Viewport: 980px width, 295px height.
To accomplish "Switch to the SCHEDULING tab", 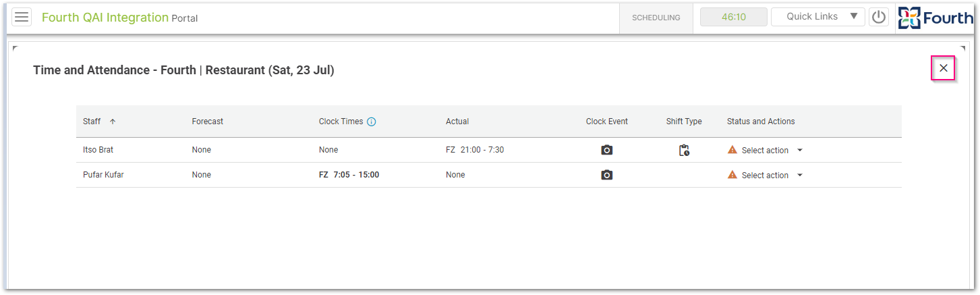I will pyautogui.click(x=656, y=18).
